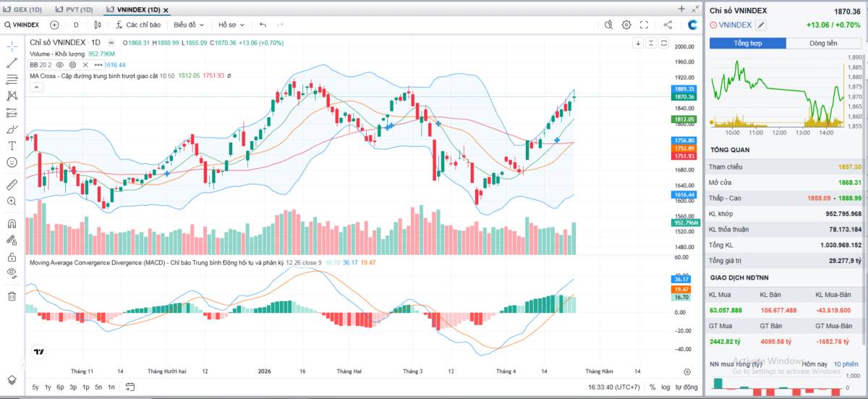Click the TradingView logo on chart
The image size is (868, 399).
(38, 353)
